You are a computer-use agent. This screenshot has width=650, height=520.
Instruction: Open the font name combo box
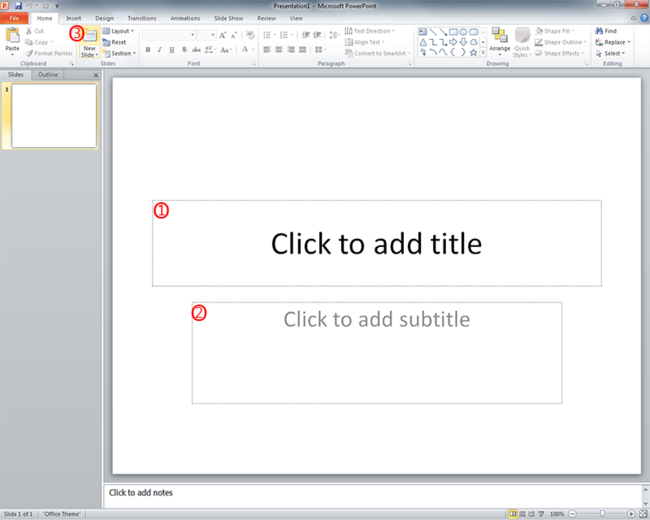tap(169, 35)
